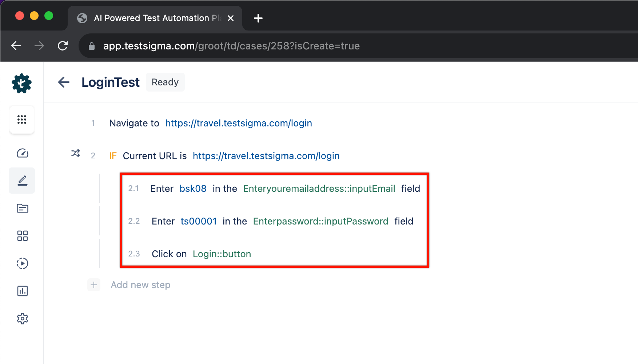Viewport: 638px width, 364px height.
Task: Click the macOS yellow minimize button
Action: pos(34,16)
